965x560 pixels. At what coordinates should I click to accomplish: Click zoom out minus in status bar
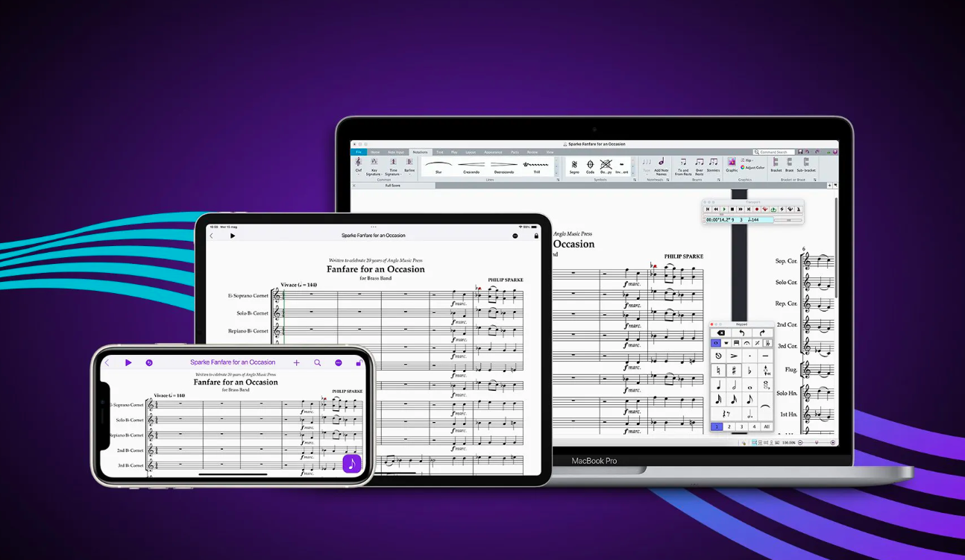[x=800, y=442]
